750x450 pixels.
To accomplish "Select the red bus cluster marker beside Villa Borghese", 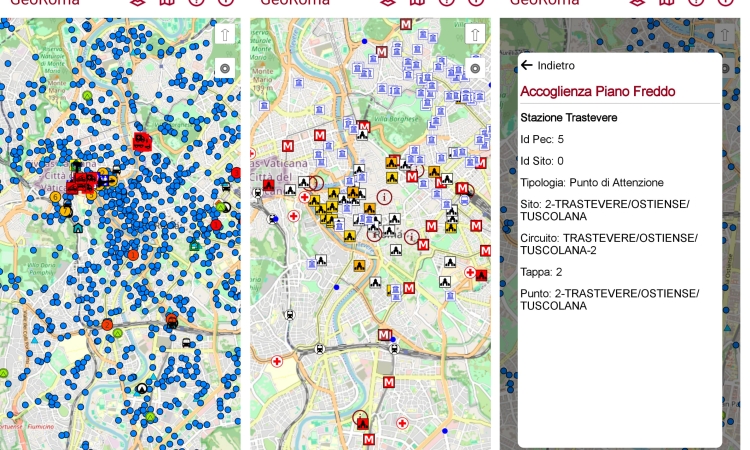I will (x=142, y=142).
